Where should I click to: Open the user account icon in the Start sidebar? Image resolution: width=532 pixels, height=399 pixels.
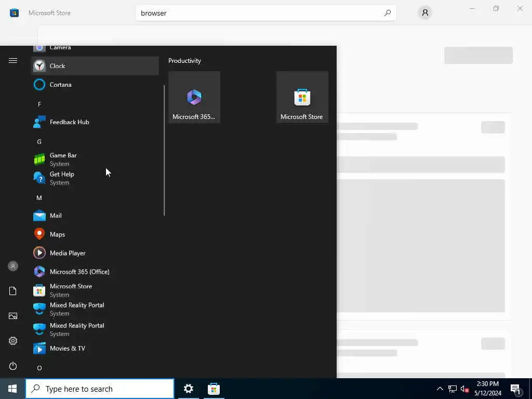[x=13, y=266]
